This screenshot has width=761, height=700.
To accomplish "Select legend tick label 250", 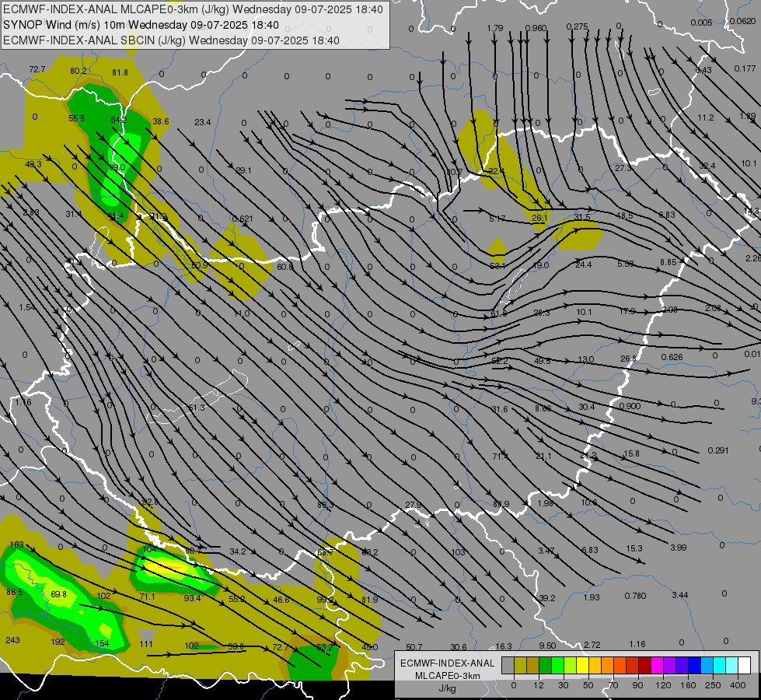I will [x=713, y=685].
